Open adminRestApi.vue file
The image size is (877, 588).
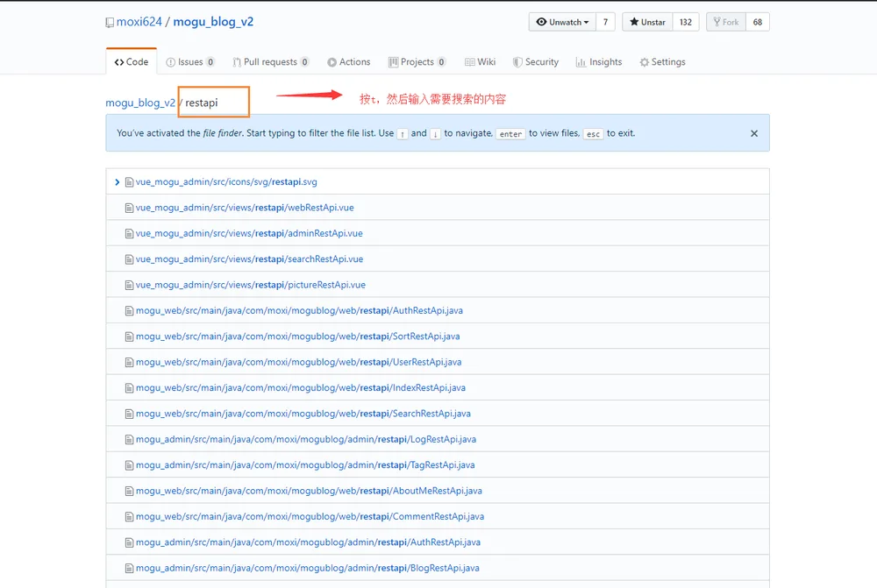[249, 234]
